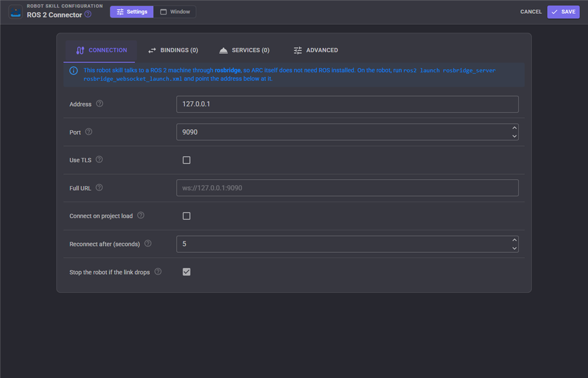This screenshot has width=588, height=378.
Task: Open the Services (0) tab
Action: [244, 50]
